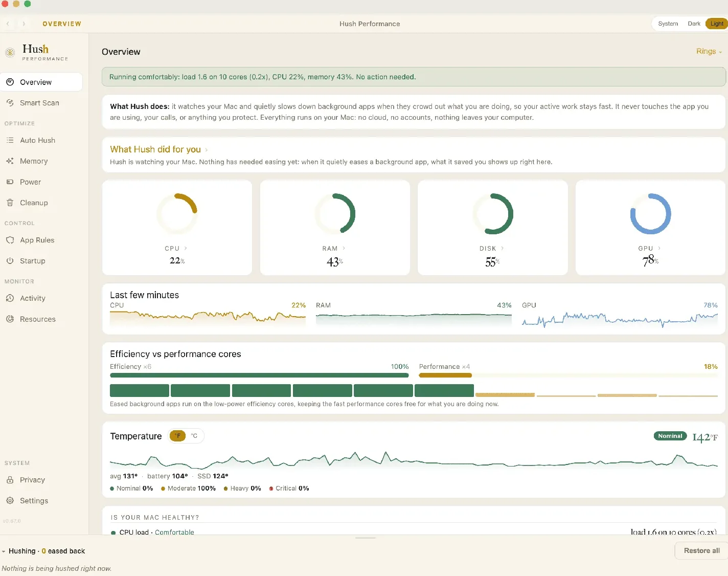Go forward with the right arrow
This screenshot has height=576, width=728.
tap(24, 24)
